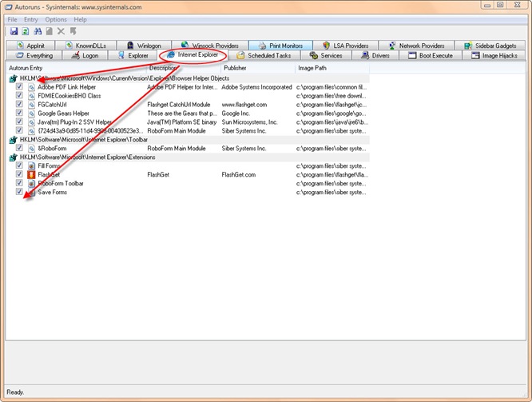Toggle the RoboForm Toolbar checkbox
Viewport: 532px width, 402px height.
click(x=19, y=183)
